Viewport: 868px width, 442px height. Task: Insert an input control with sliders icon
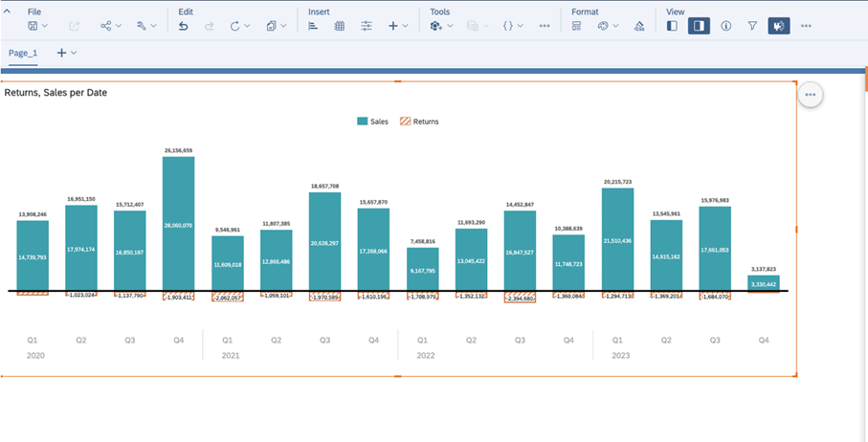point(367,26)
